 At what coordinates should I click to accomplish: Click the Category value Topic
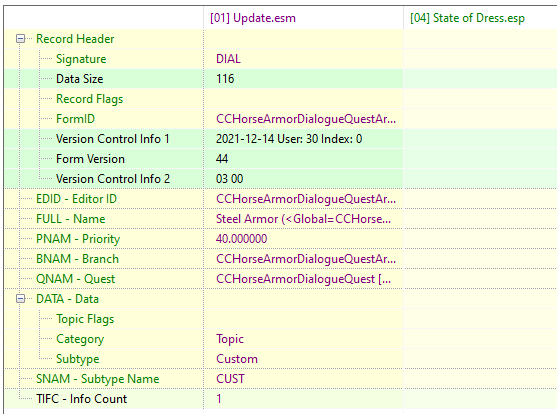[229, 339]
